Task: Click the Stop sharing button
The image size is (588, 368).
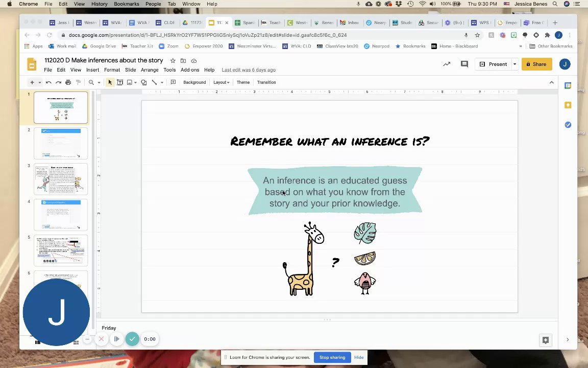Action: (332, 357)
